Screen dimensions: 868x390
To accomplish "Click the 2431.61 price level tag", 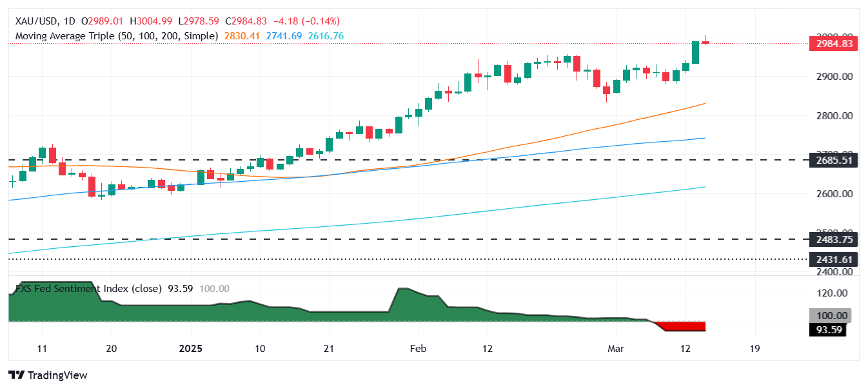I will click(x=833, y=259).
